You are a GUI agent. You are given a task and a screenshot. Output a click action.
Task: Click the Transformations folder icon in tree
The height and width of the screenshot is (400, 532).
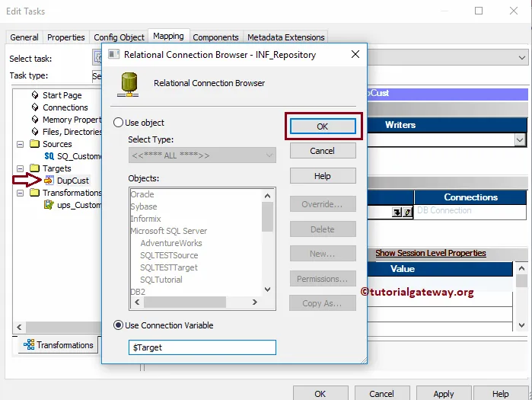tap(34, 193)
